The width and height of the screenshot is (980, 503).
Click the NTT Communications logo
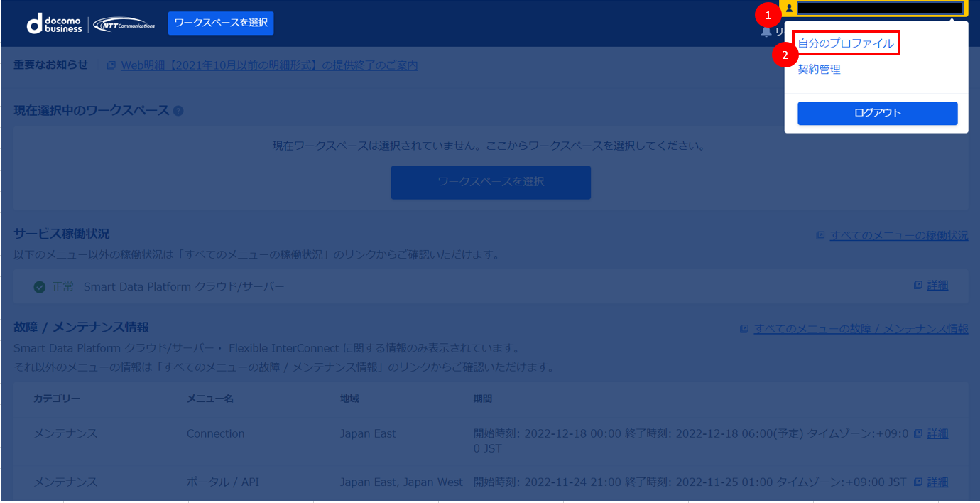point(124,23)
